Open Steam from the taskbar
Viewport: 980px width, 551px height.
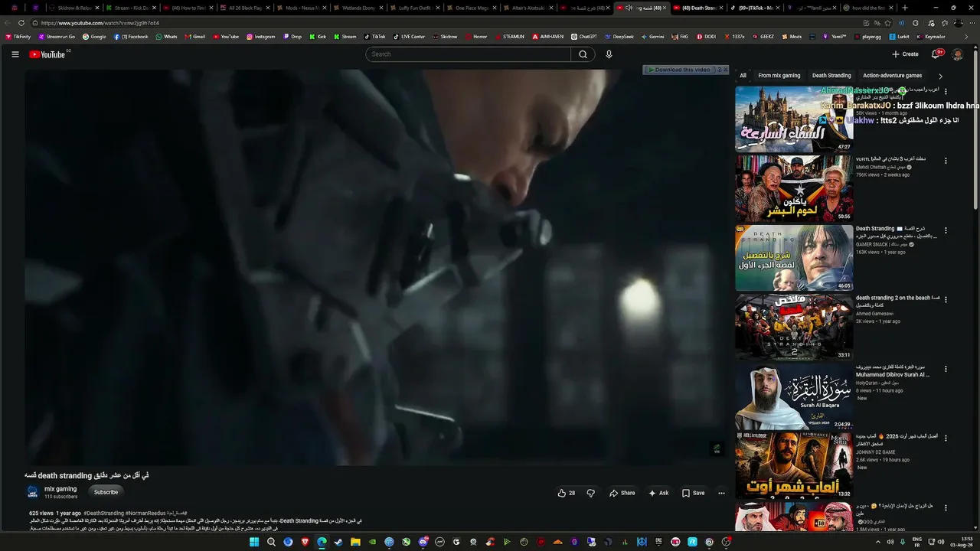(338, 542)
